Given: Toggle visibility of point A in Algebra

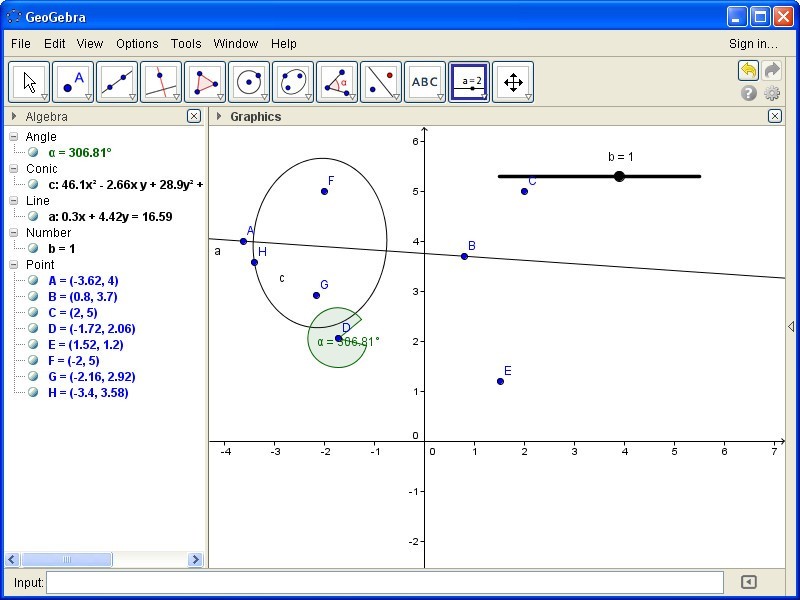Looking at the screenshot, I should click(x=34, y=281).
